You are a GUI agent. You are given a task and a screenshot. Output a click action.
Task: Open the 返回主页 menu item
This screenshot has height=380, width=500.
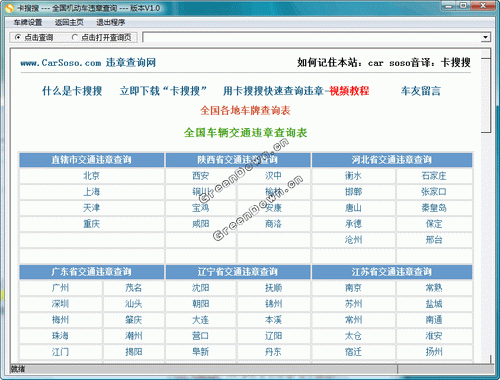[x=69, y=23]
